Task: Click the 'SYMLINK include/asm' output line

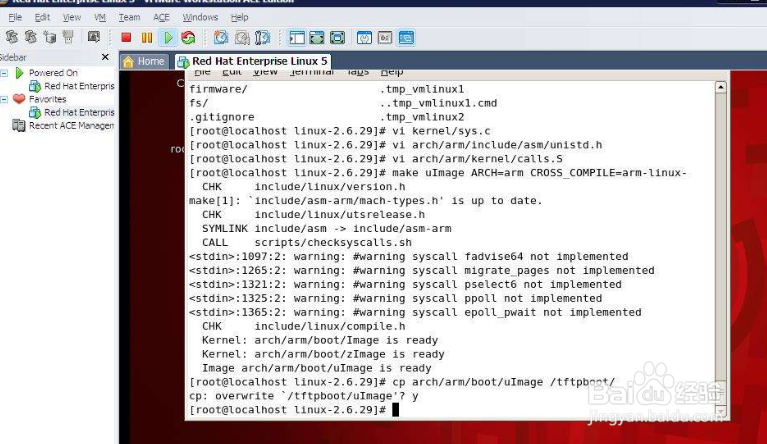Action: click(x=326, y=228)
